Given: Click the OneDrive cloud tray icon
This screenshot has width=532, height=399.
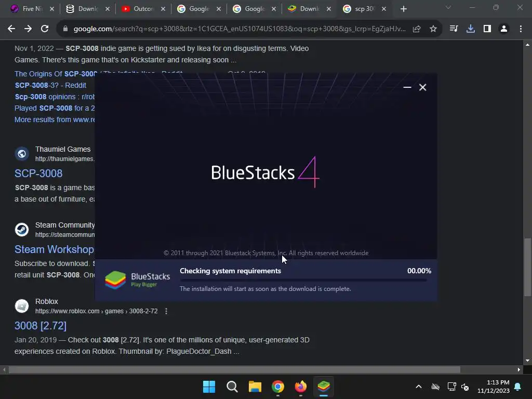Looking at the screenshot, I should (x=435, y=387).
